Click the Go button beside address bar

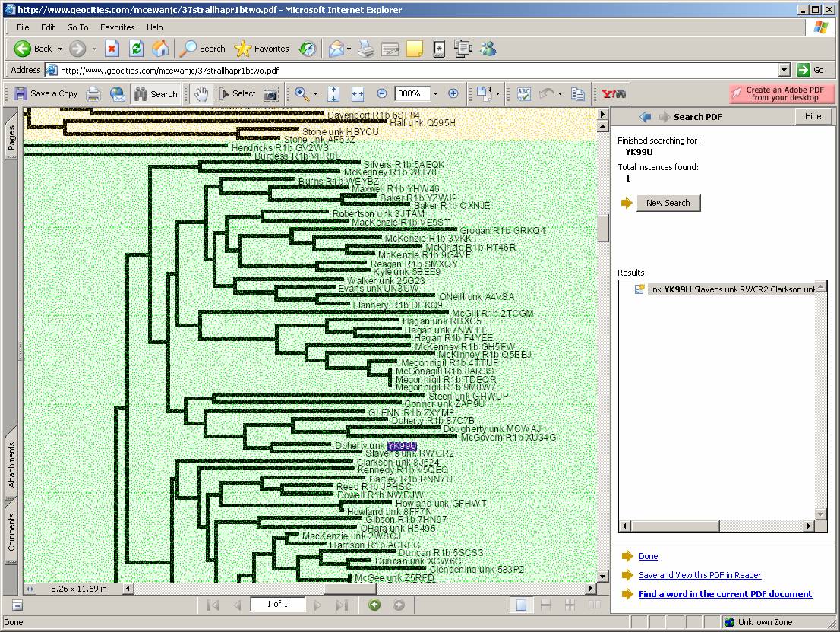pyautogui.click(x=810, y=70)
